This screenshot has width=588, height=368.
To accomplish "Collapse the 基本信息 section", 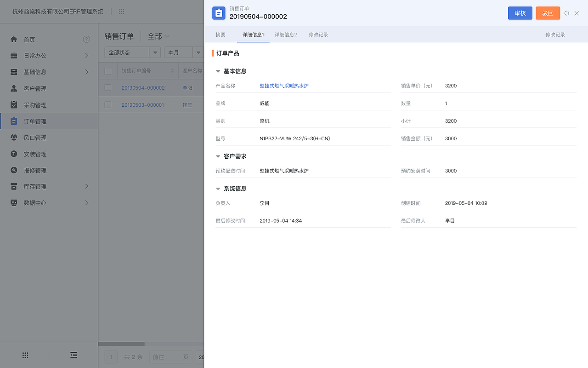I will [217, 71].
